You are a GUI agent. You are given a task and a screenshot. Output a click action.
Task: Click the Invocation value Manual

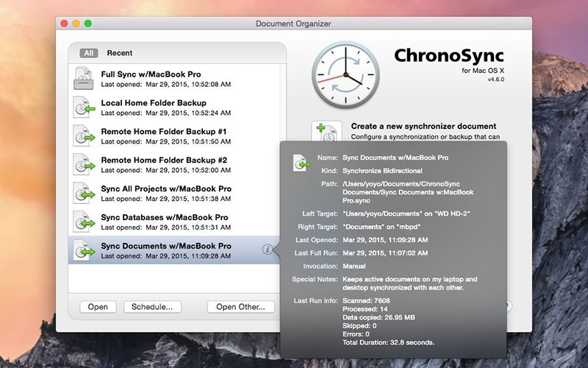point(354,266)
